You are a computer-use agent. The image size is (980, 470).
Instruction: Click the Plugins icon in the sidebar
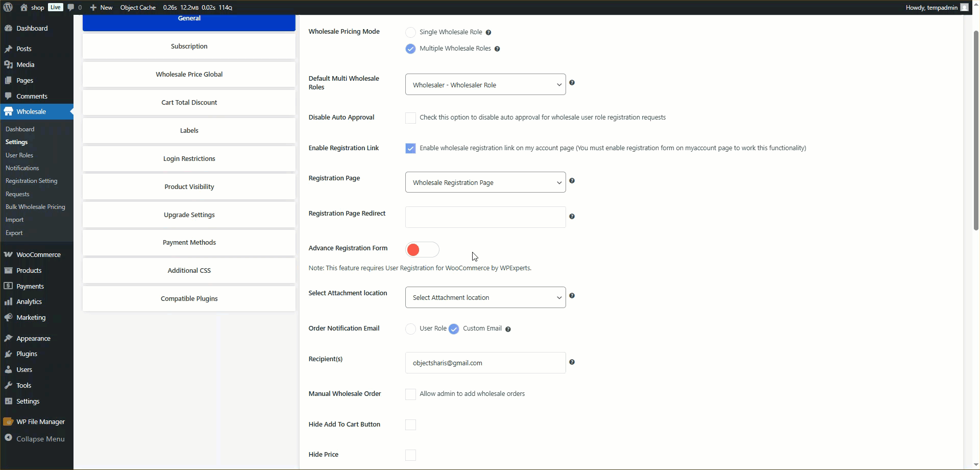pyautogui.click(x=8, y=354)
